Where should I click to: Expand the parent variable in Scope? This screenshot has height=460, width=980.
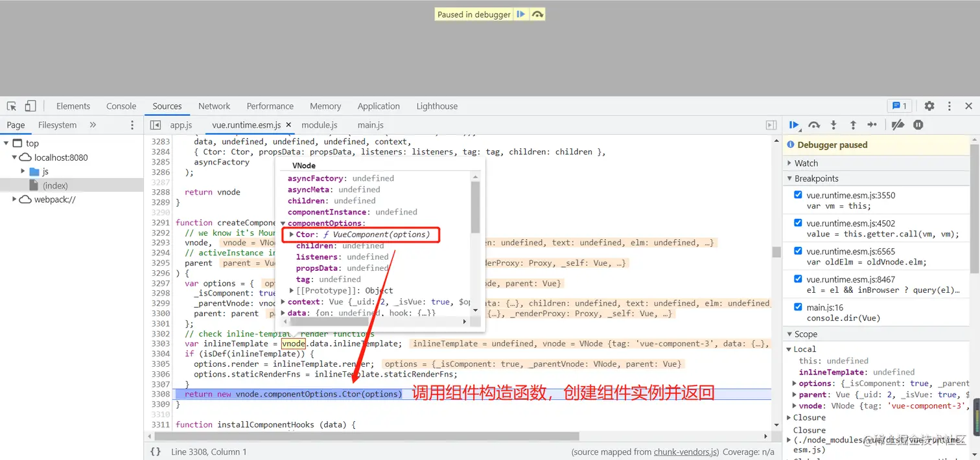pyautogui.click(x=795, y=395)
